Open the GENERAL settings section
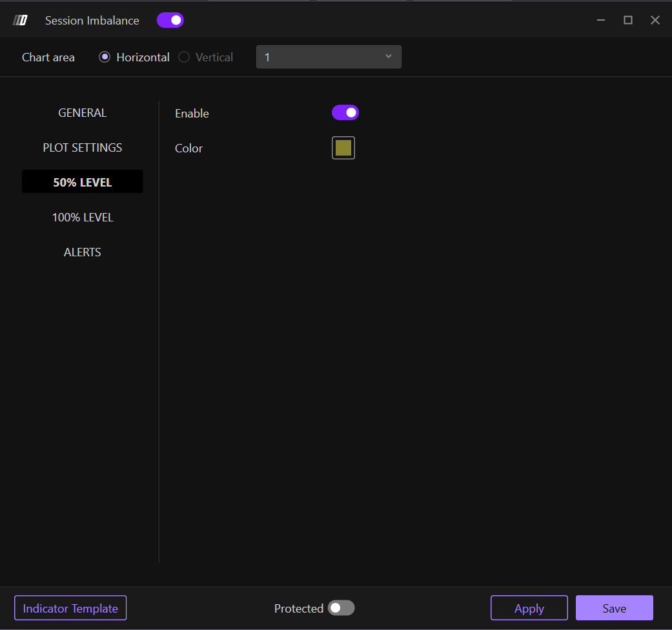The width and height of the screenshot is (672, 630). point(83,113)
